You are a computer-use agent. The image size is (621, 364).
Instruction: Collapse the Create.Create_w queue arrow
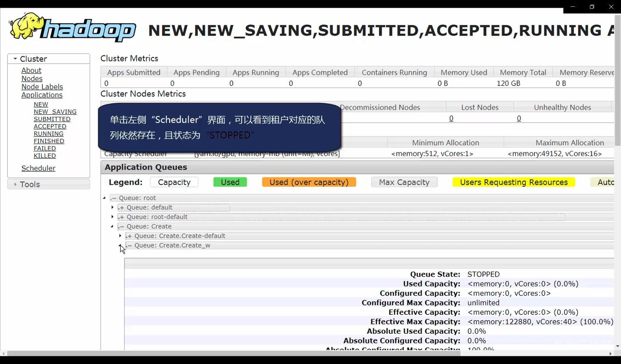click(x=120, y=245)
